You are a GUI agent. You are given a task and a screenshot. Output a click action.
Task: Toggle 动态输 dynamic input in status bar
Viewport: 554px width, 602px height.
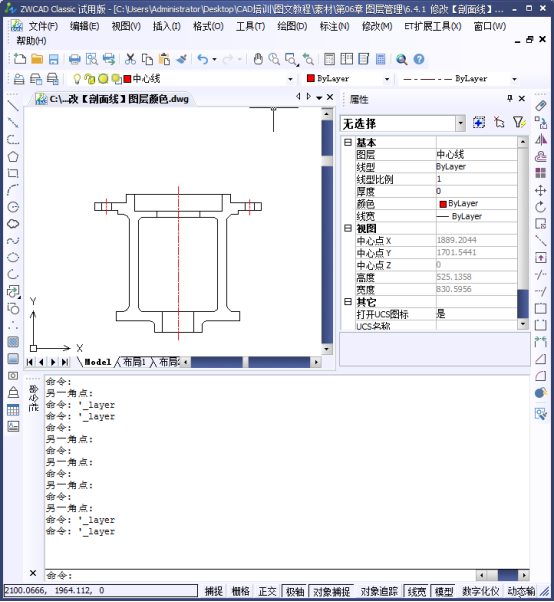[521, 591]
